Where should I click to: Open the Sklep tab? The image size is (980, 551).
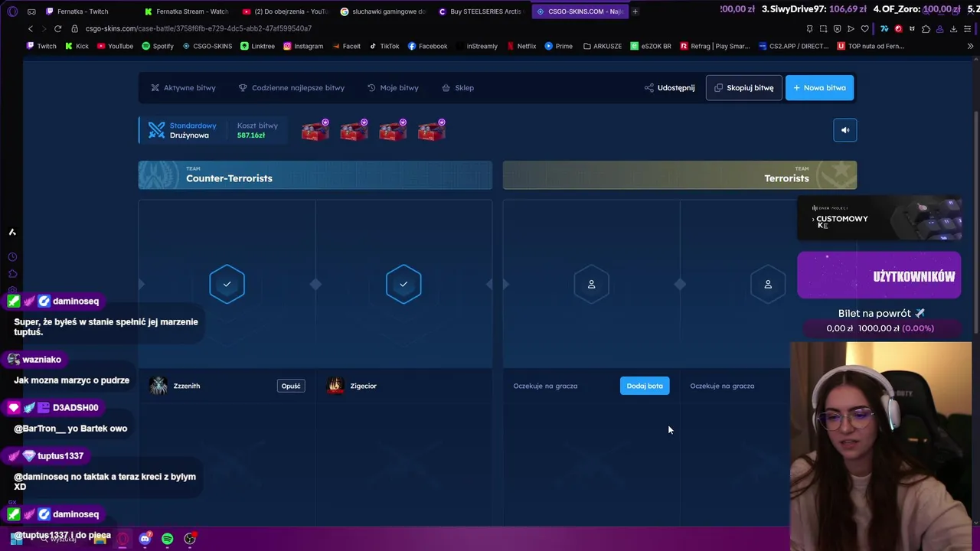458,88
